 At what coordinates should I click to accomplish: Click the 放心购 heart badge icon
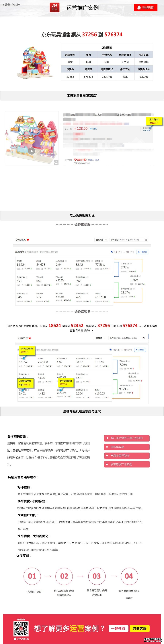tap(75, 160)
